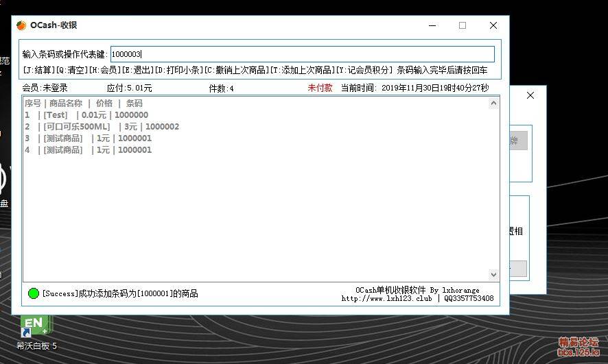Click the 会员:未登录 member status label
Viewport: 608px width, 364px height.
(x=45, y=88)
